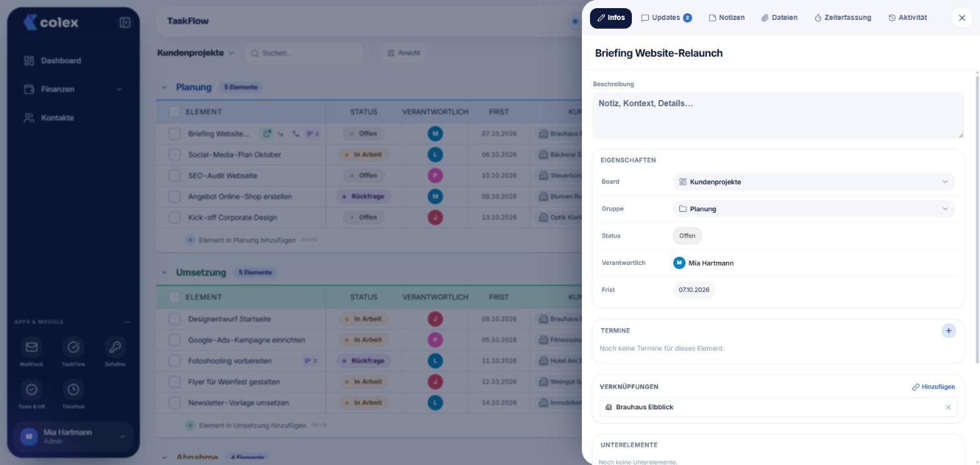Click the Colex logo
Viewport: 980px width, 465px height.
coord(51,22)
